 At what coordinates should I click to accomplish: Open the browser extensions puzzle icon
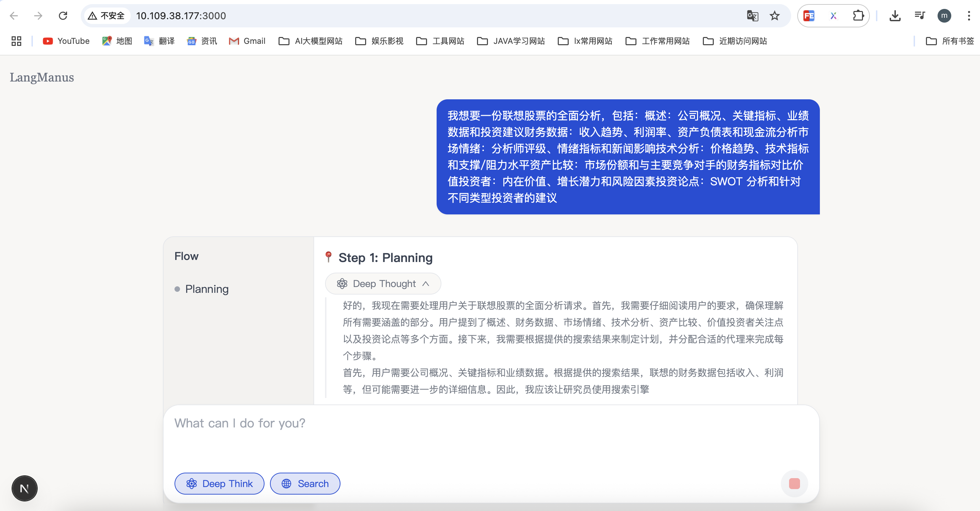click(x=858, y=16)
